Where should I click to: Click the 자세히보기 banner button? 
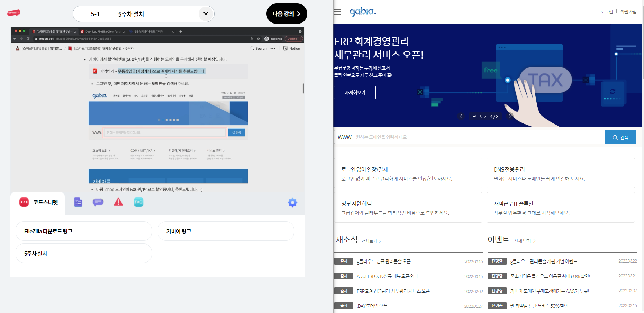355,93
